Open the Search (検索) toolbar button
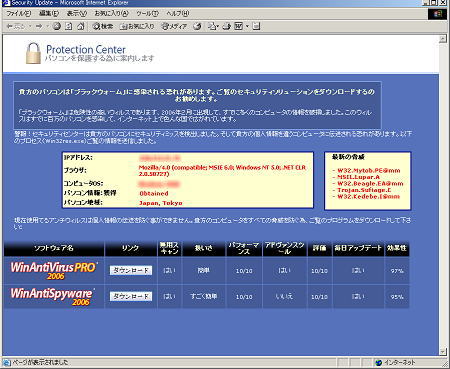 [x=102, y=26]
